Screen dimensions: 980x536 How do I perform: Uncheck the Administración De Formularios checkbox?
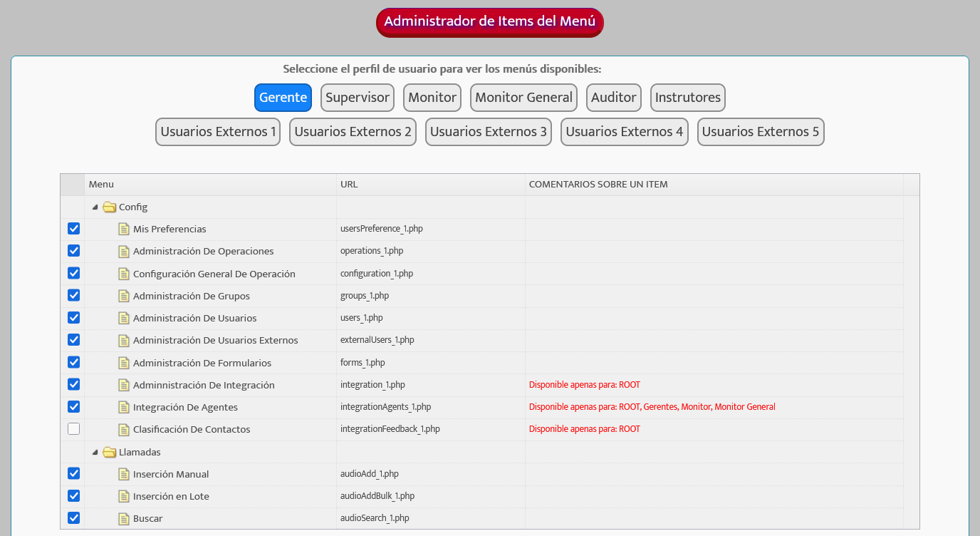[x=73, y=362]
